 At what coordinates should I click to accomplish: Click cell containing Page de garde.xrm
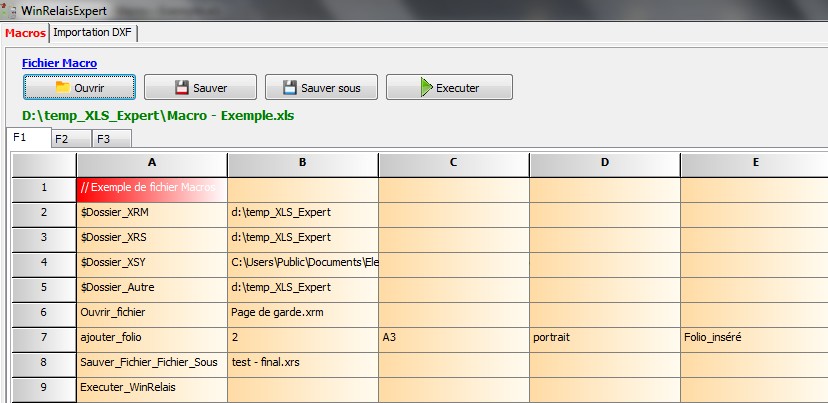point(302,312)
